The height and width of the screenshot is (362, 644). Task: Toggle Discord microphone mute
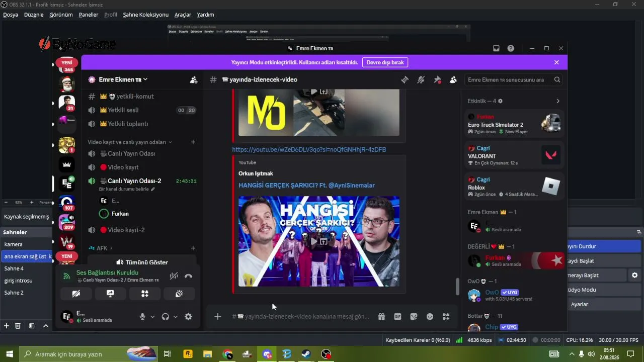coord(142,317)
